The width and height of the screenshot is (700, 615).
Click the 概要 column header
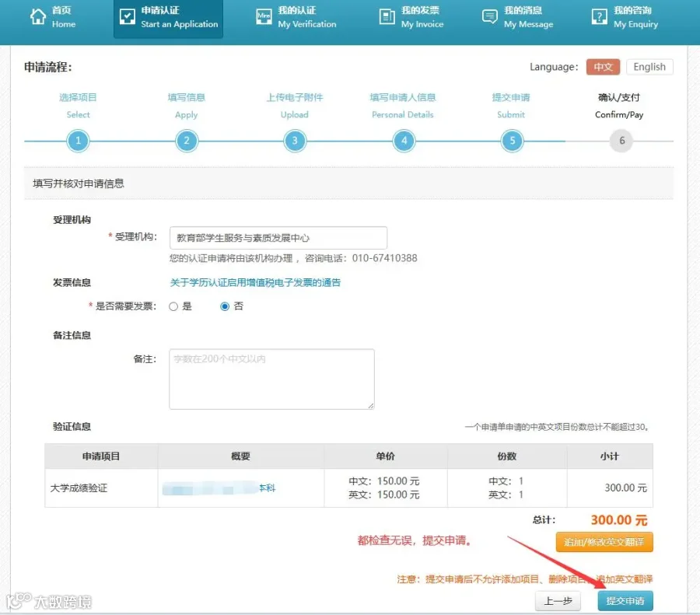point(240,456)
